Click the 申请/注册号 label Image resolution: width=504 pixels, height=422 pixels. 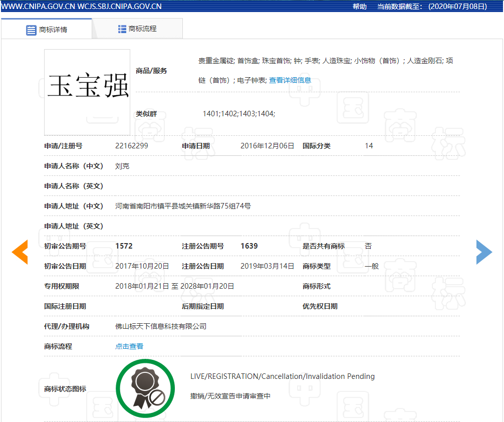click(x=63, y=146)
